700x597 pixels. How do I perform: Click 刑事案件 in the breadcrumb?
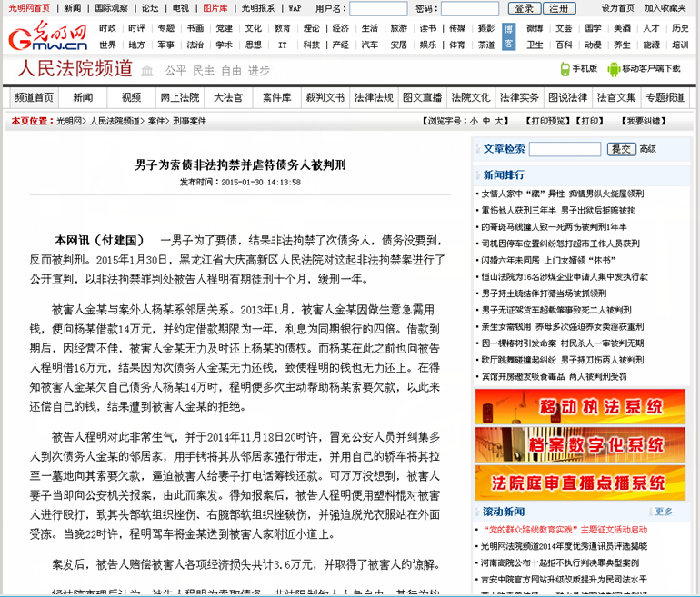pos(189,121)
